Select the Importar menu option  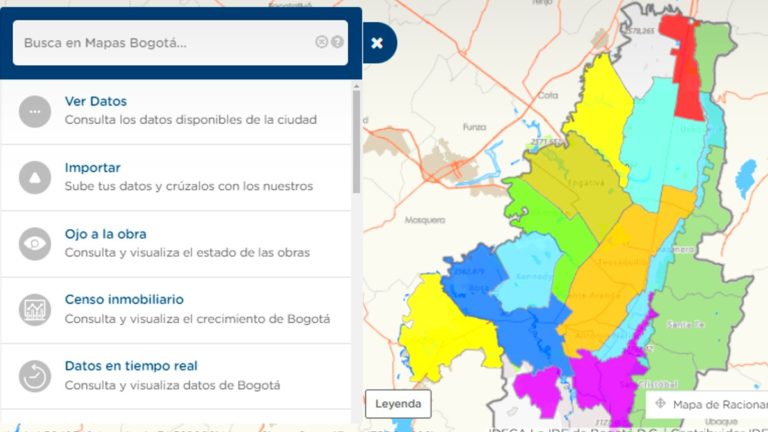pos(93,168)
